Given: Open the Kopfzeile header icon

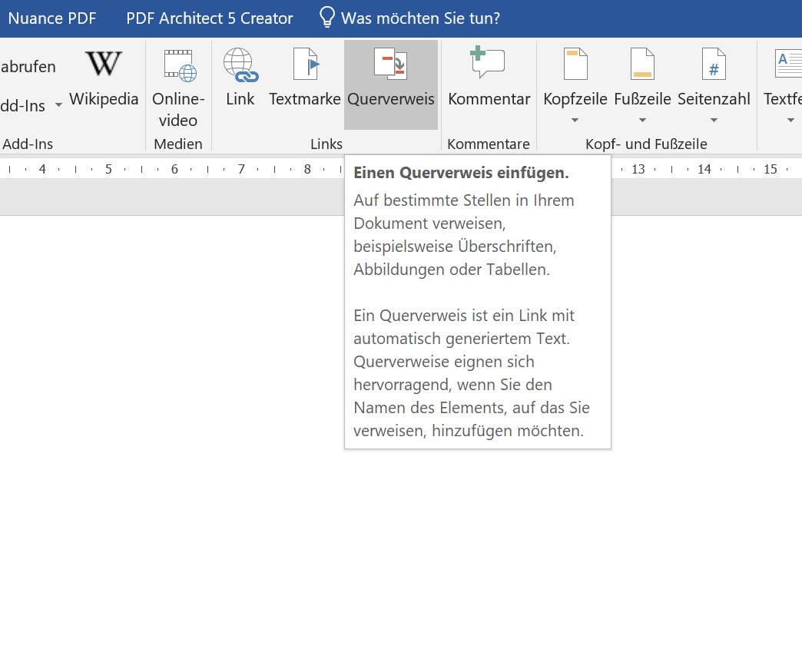Looking at the screenshot, I should [x=575, y=64].
